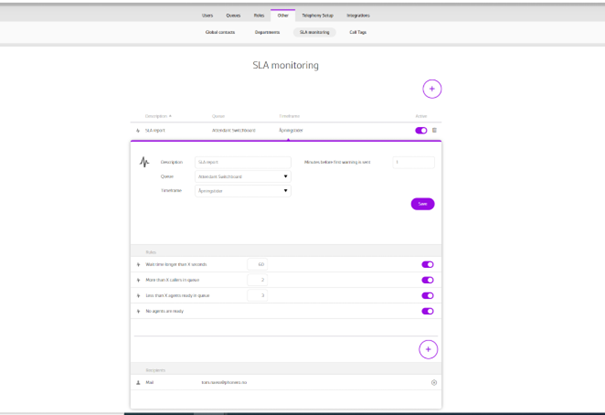The image size is (605, 415).
Task: Click the large pulse icon beside Description field
Action: click(144, 162)
